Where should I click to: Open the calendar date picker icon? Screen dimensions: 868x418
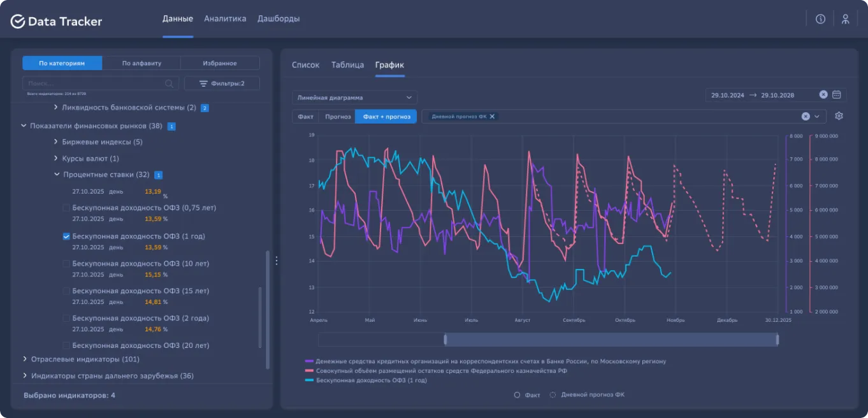click(837, 95)
